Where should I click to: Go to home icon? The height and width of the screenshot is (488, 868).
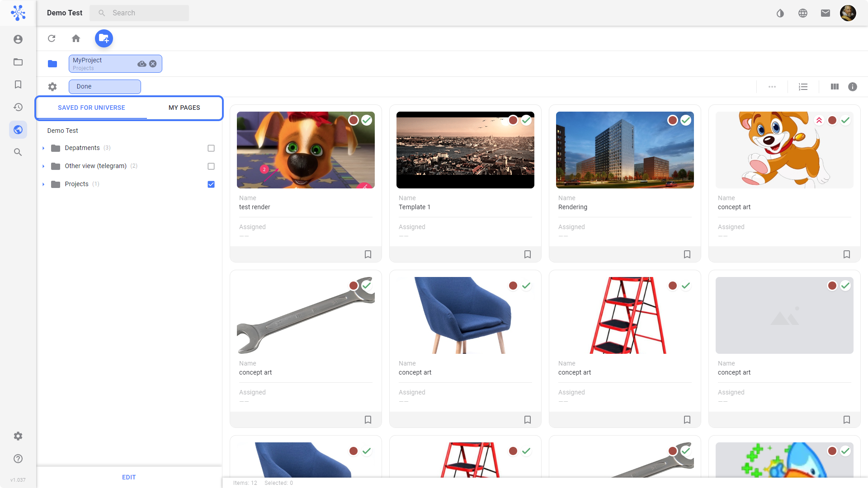click(x=76, y=38)
